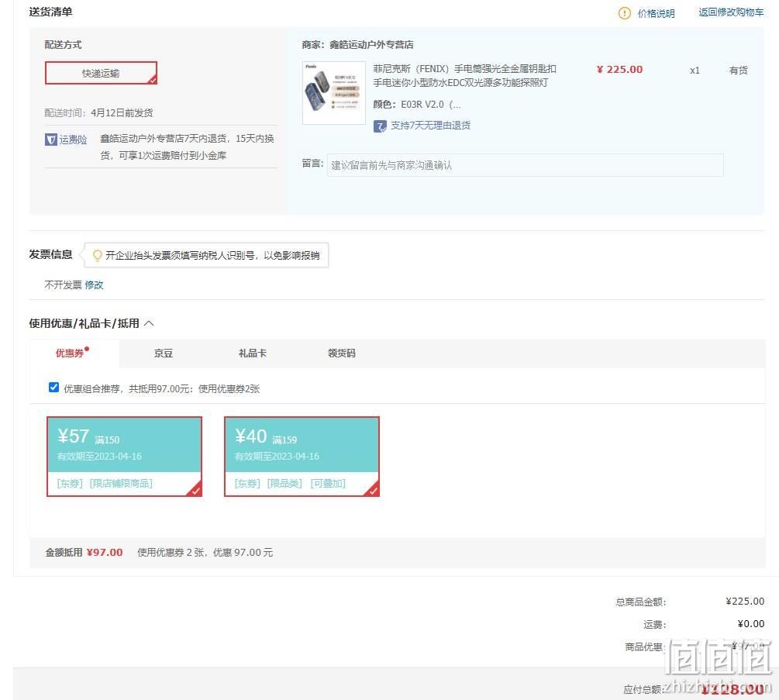Viewport: 779px width, 700px height.
Task: Click 不开发票 invoice status text
Action: pyautogui.click(x=63, y=284)
